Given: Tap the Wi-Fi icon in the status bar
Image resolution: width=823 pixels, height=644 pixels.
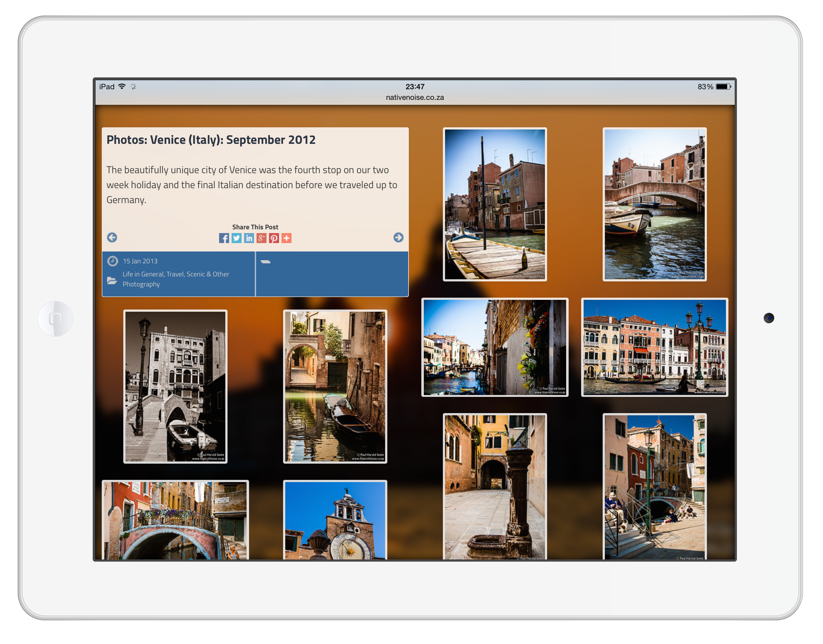Looking at the screenshot, I should (x=122, y=86).
